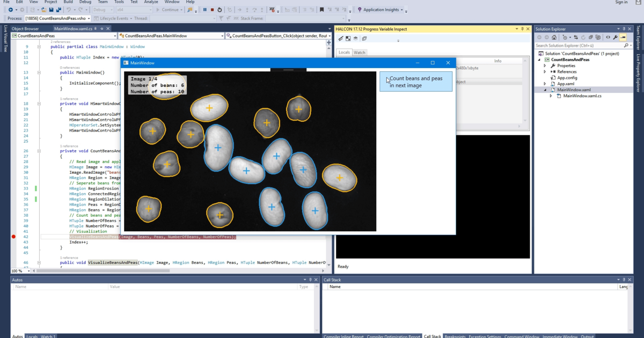Image resolution: width=644 pixels, height=338 pixels.
Task: Collapse CountBeansAndPeas project node
Action: tap(540, 60)
